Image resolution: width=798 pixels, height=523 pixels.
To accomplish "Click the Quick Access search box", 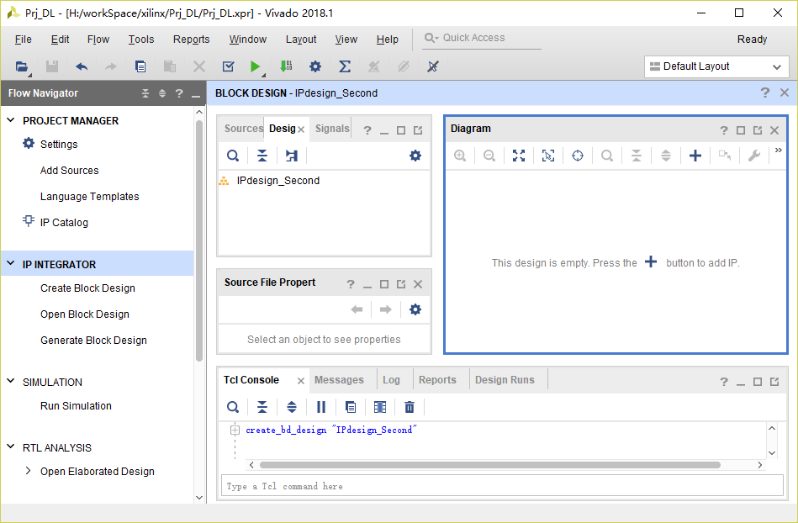I will coord(481,38).
